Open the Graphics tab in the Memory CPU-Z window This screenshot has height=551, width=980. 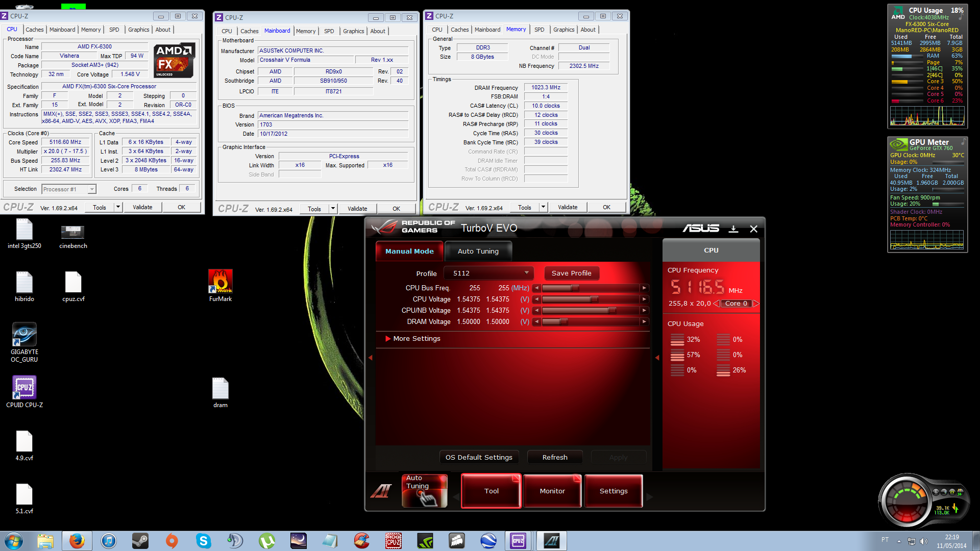[563, 30]
